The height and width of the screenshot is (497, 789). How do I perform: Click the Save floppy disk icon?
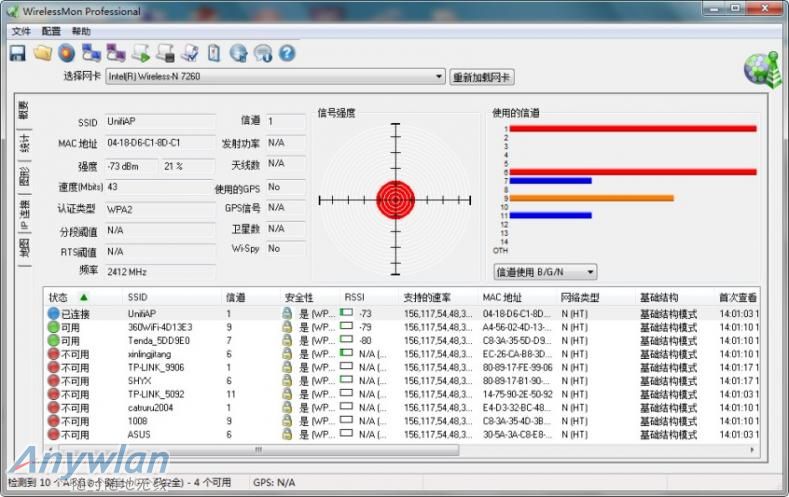pyautogui.click(x=18, y=53)
